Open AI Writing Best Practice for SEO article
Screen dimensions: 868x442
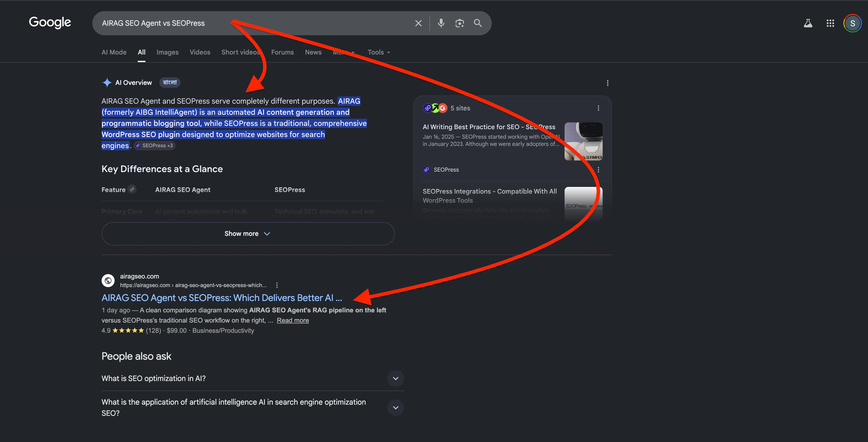(x=489, y=127)
